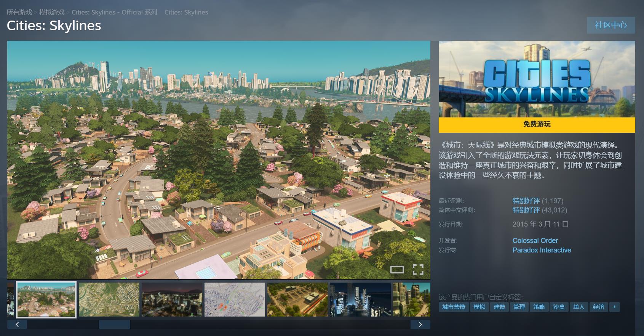Click the Cities Skylines header capsule image
This screenshot has height=336, width=644.
537,79
